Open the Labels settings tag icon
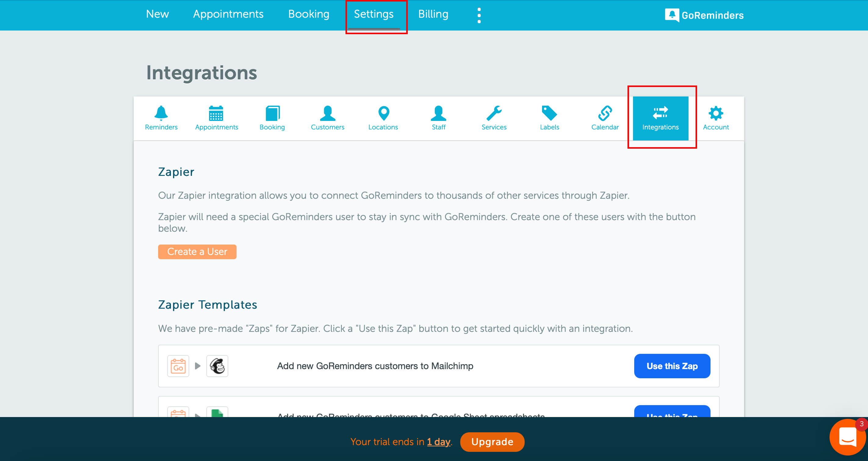Screen dimensions: 868x461 pyautogui.click(x=549, y=113)
